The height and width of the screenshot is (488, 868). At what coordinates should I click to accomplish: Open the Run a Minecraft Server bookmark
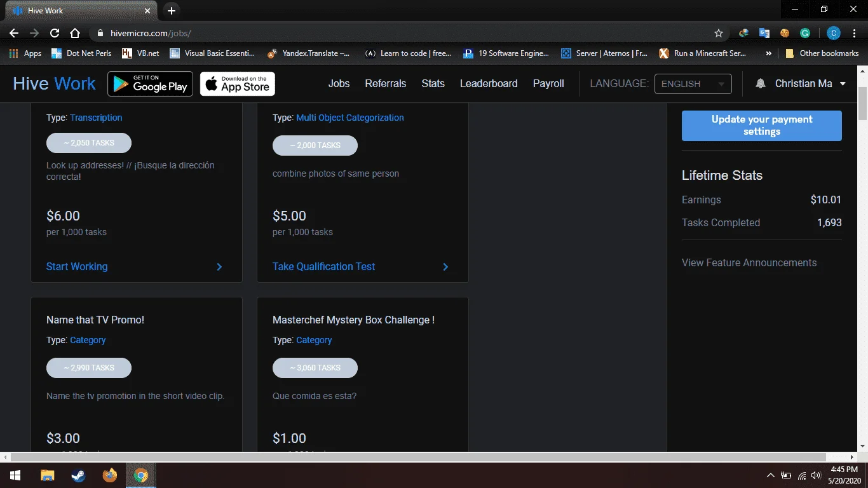(x=702, y=53)
